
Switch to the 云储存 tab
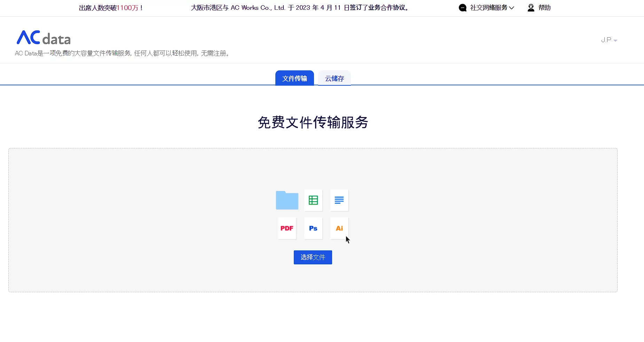[334, 78]
